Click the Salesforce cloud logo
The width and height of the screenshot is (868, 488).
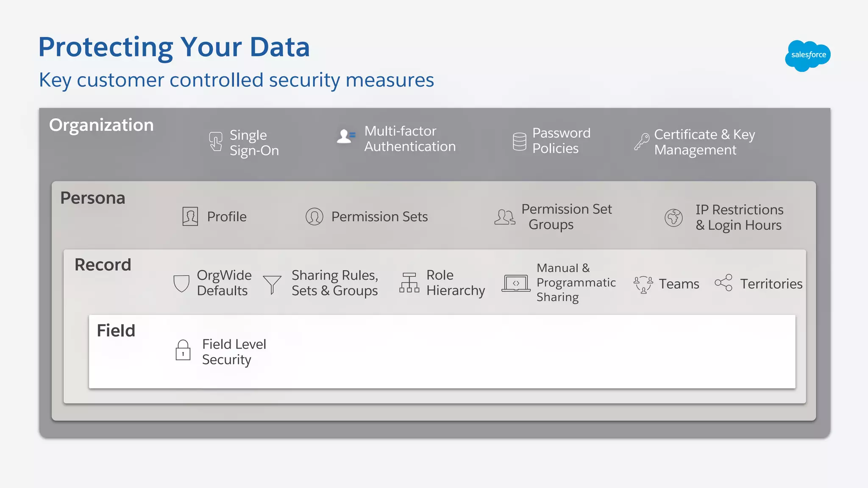point(807,55)
